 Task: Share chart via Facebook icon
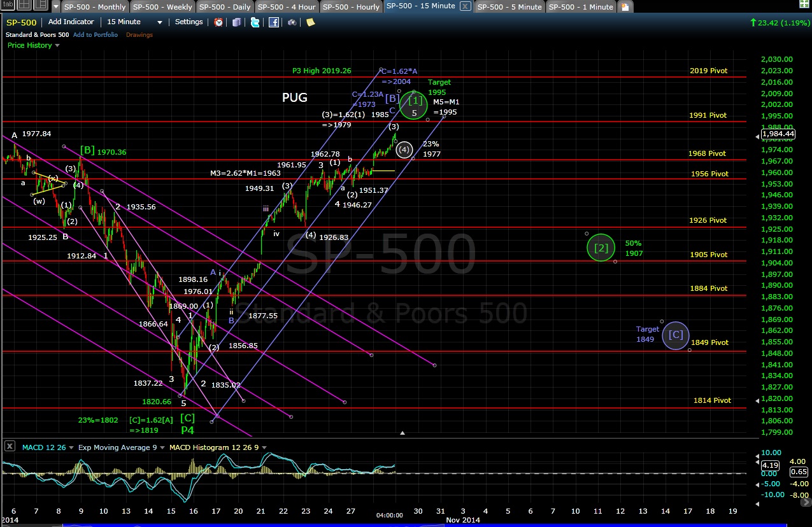(274, 22)
